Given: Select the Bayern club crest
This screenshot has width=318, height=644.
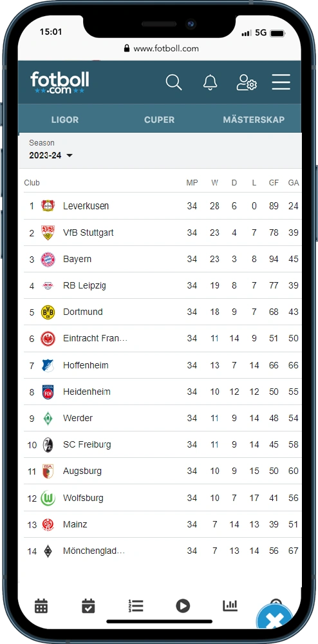Looking at the screenshot, I should click(x=48, y=259).
